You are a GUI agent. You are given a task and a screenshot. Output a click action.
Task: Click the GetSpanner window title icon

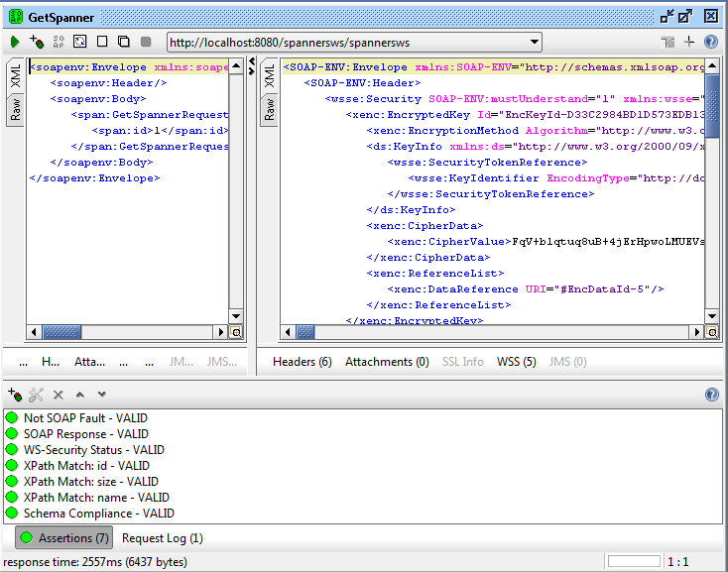[16, 17]
